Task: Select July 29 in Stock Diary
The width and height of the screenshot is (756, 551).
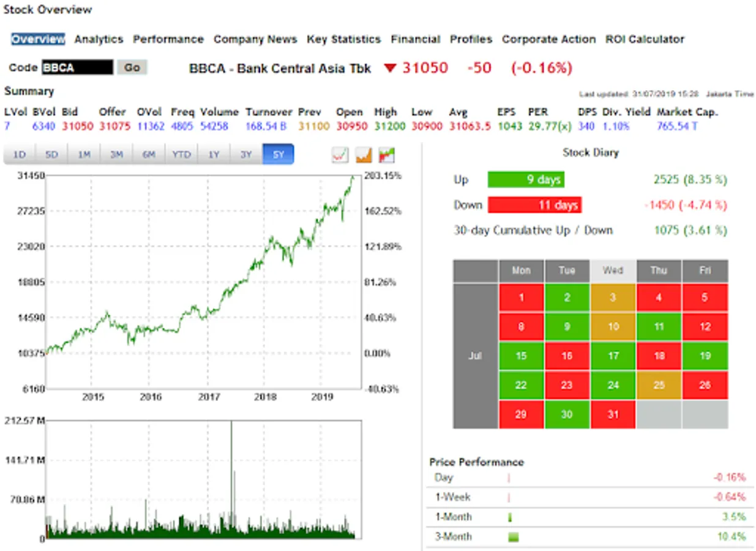Action: pyautogui.click(x=522, y=414)
